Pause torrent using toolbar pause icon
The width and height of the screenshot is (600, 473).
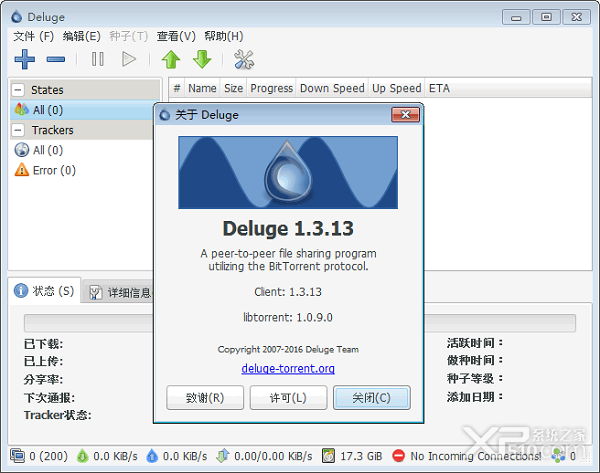pos(98,59)
